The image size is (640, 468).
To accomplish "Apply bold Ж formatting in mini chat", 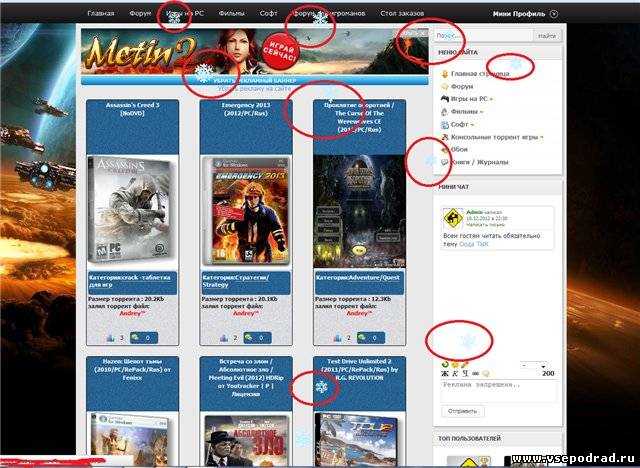I will [x=445, y=373].
